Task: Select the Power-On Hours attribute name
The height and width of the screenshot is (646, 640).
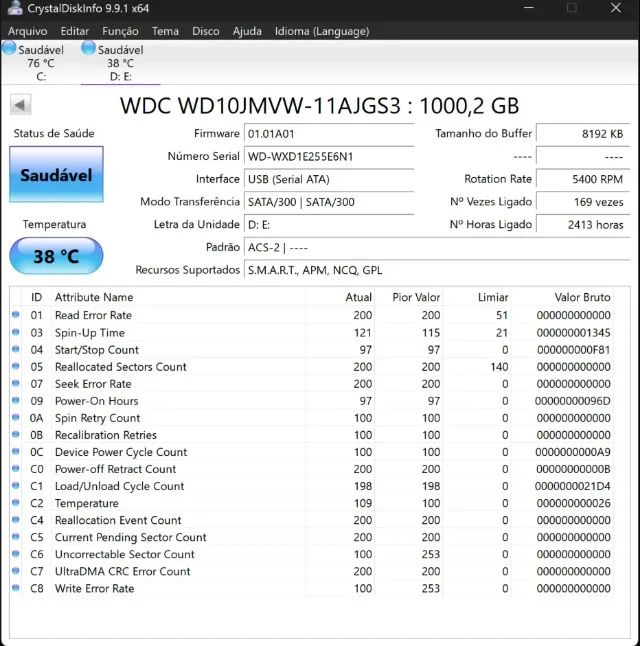Action: coord(96,401)
